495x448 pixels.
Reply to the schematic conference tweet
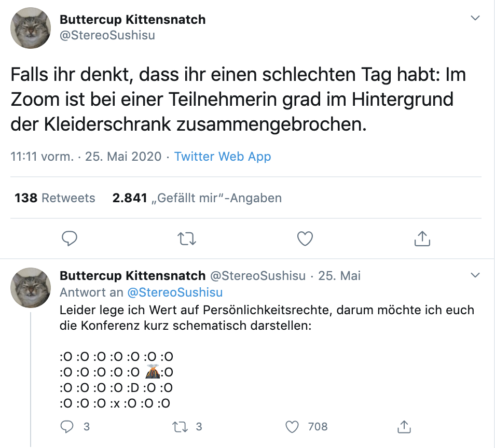68,427
